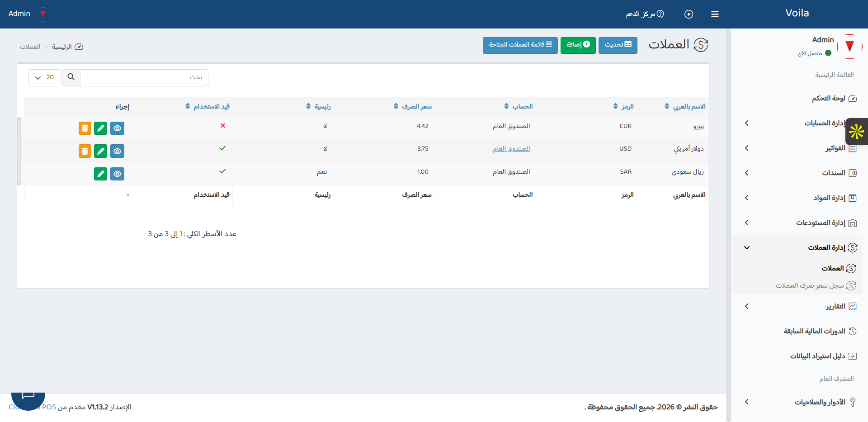868x422 pixels.
Task: Click the دليل استيراد import icon
Action: [853, 356]
